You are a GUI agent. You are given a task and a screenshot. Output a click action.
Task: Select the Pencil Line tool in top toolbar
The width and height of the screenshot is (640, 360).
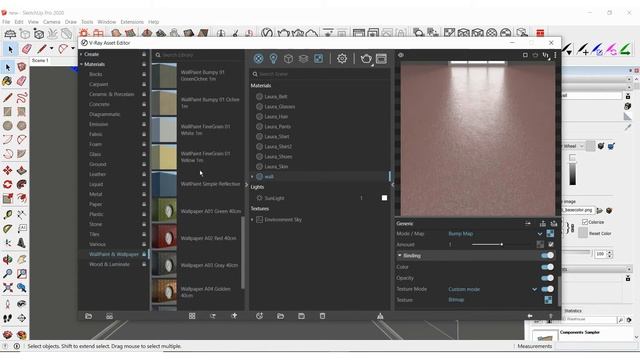pos(42,49)
